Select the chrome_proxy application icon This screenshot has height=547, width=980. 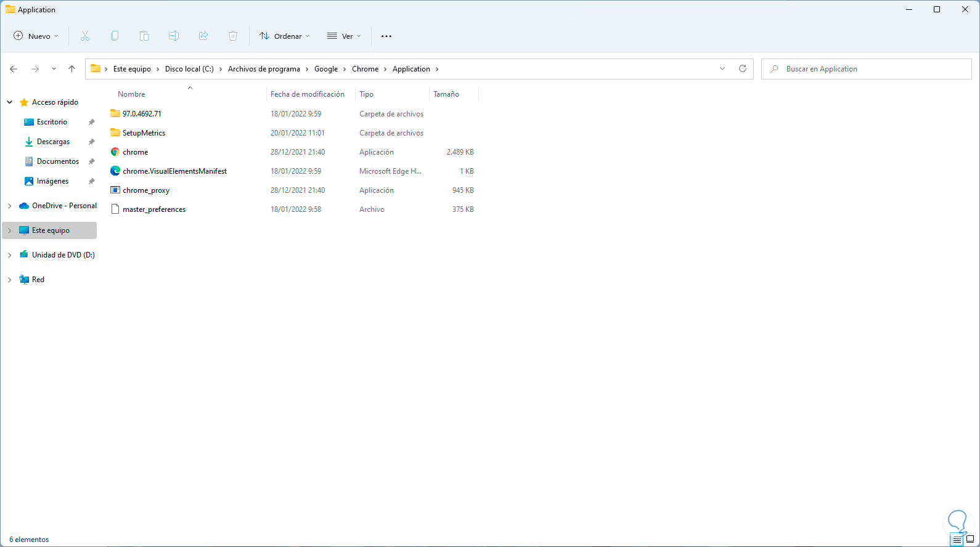pyautogui.click(x=115, y=190)
